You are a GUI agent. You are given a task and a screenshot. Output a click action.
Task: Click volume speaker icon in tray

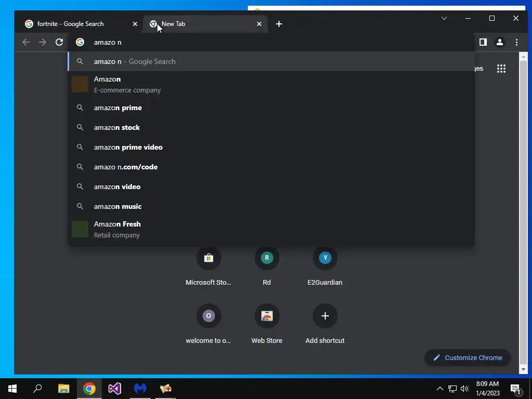[464, 389]
